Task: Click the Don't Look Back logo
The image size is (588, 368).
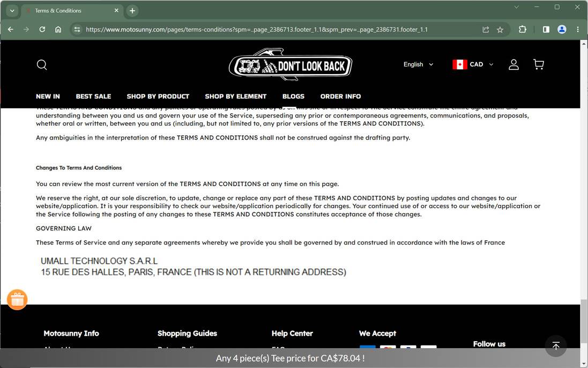Action: [x=291, y=64]
